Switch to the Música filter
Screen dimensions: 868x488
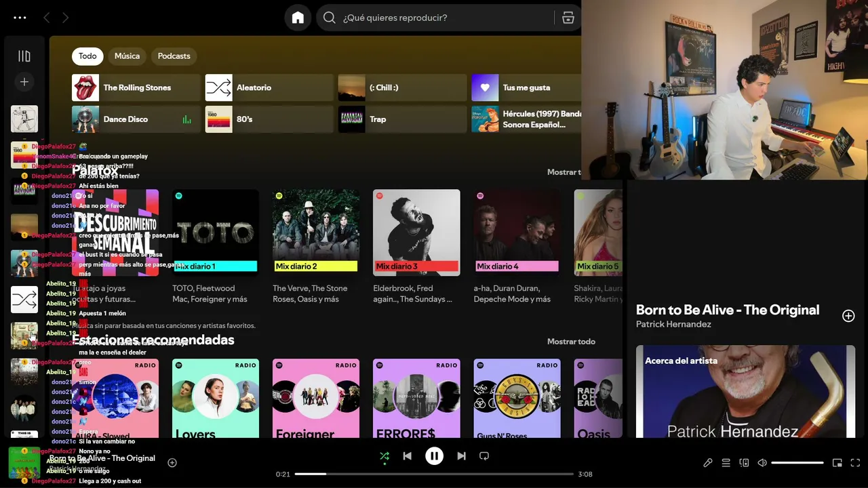[127, 56]
